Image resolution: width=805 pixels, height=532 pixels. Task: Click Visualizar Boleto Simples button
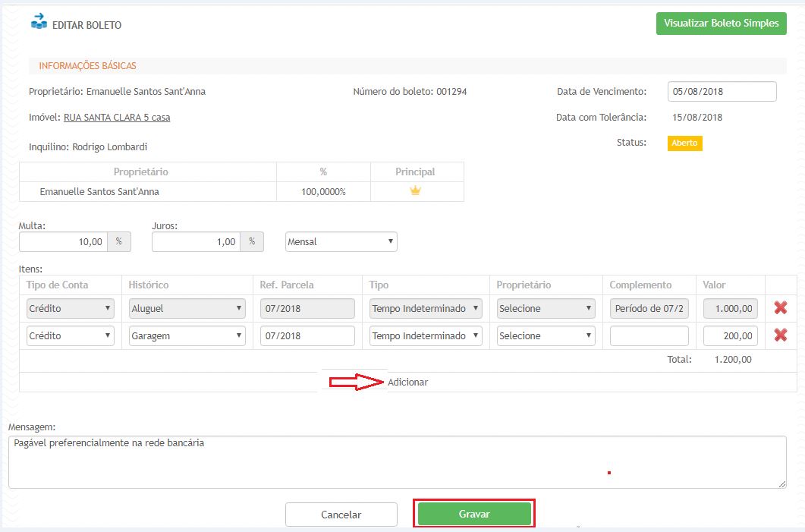tap(721, 24)
